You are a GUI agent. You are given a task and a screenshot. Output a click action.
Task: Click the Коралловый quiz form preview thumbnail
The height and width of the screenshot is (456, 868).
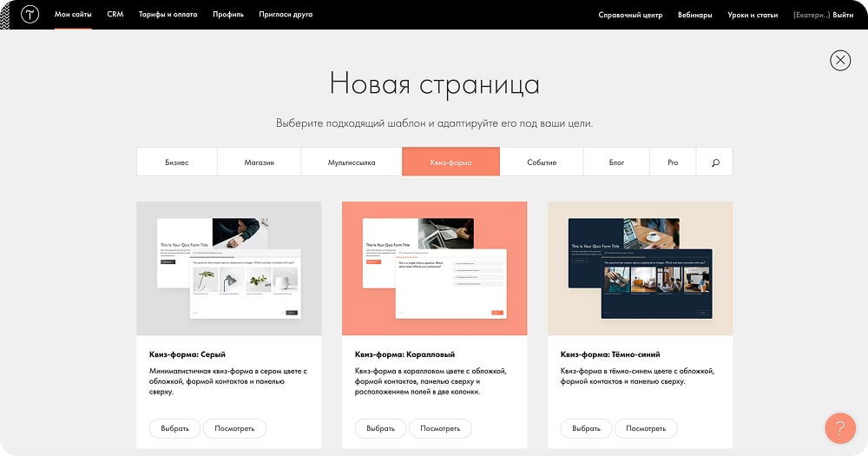click(434, 268)
